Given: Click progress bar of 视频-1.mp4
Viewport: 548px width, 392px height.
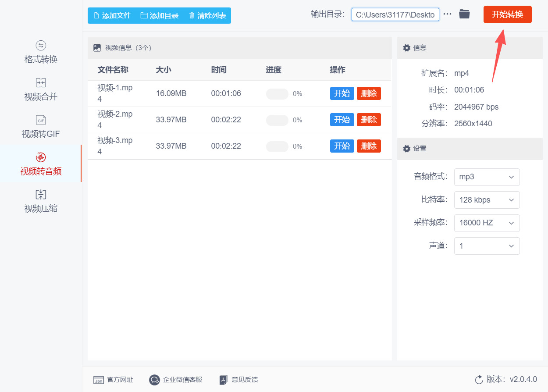Looking at the screenshot, I should point(277,94).
